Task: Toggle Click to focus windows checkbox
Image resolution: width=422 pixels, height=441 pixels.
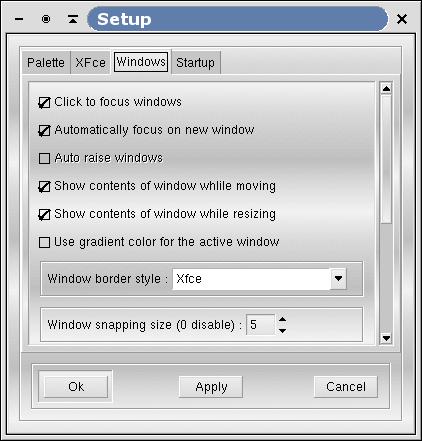Action: pyautogui.click(x=44, y=102)
